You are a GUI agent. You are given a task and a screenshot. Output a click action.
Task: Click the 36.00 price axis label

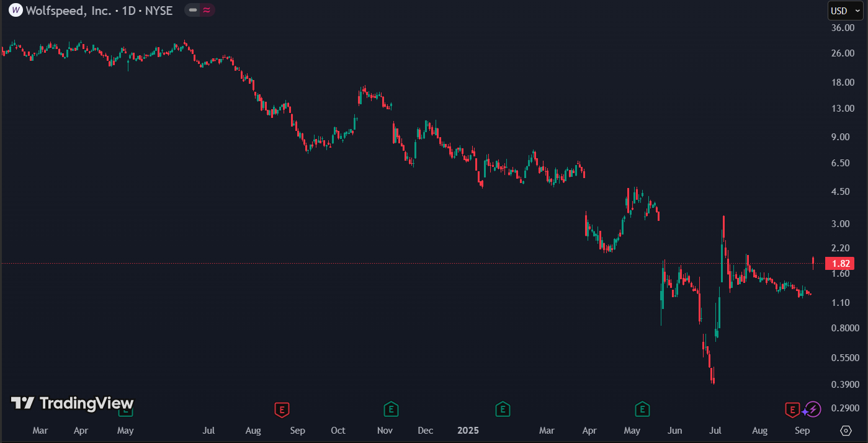pos(843,28)
